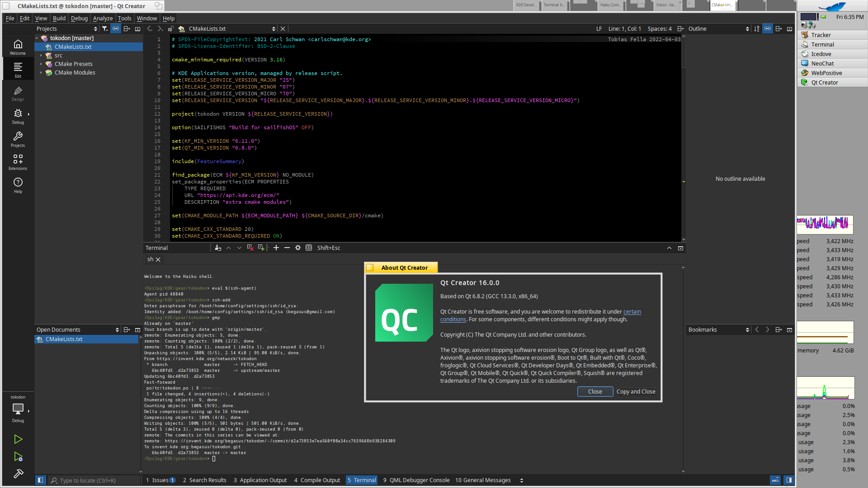Click Spaces: 4 indentation setting
The height and width of the screenshot is (488, 868).
pyautogui.click(x=660, y=28)
